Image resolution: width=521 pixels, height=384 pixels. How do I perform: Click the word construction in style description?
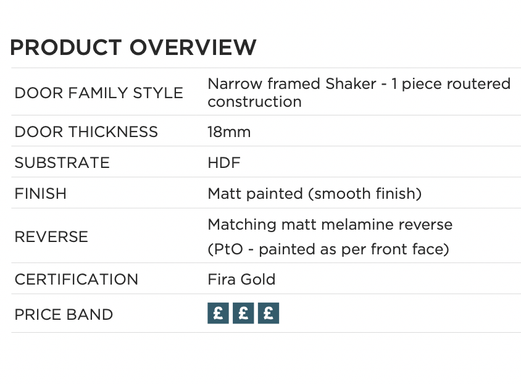255,102
